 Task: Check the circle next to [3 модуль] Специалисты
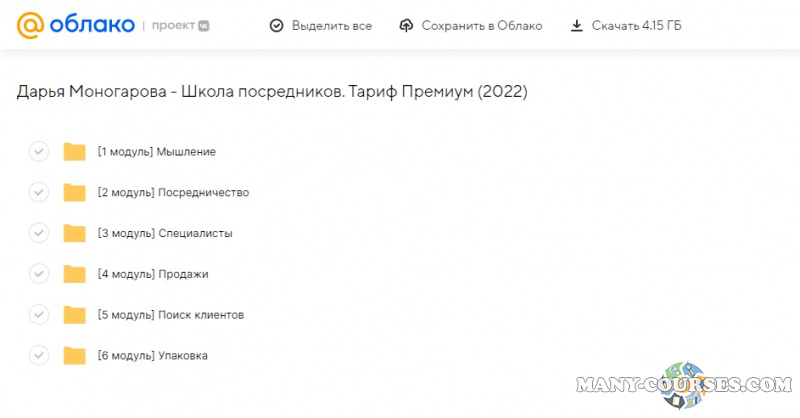39,233
